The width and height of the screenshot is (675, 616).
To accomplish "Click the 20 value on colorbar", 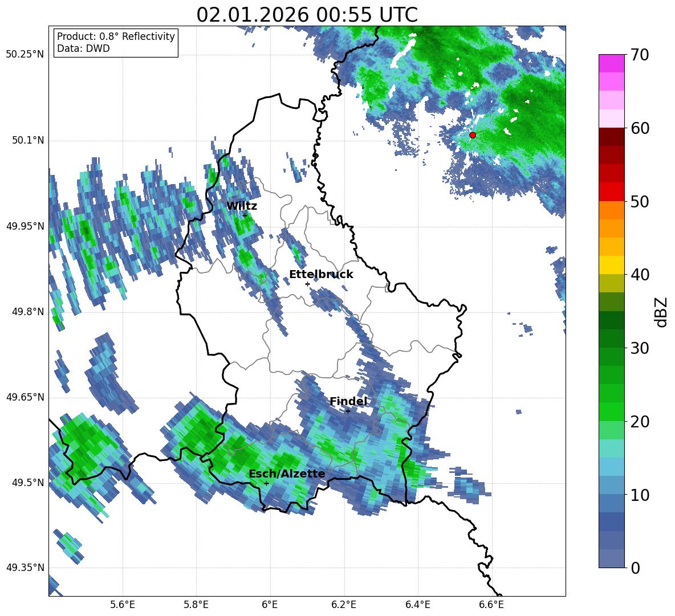I will (640, 422).
